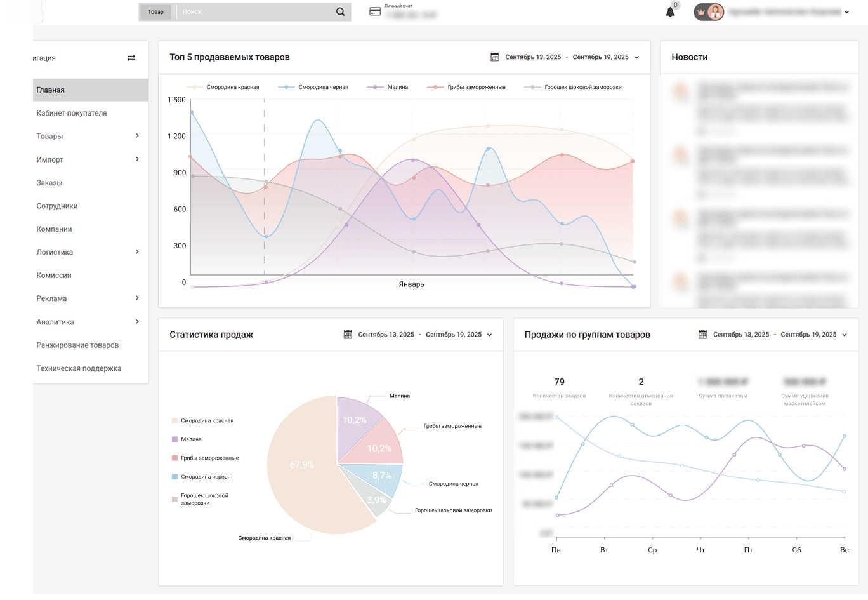Click the search magnifier icon
This screenshot has height=600, width=868.
[x=340, y=11]
